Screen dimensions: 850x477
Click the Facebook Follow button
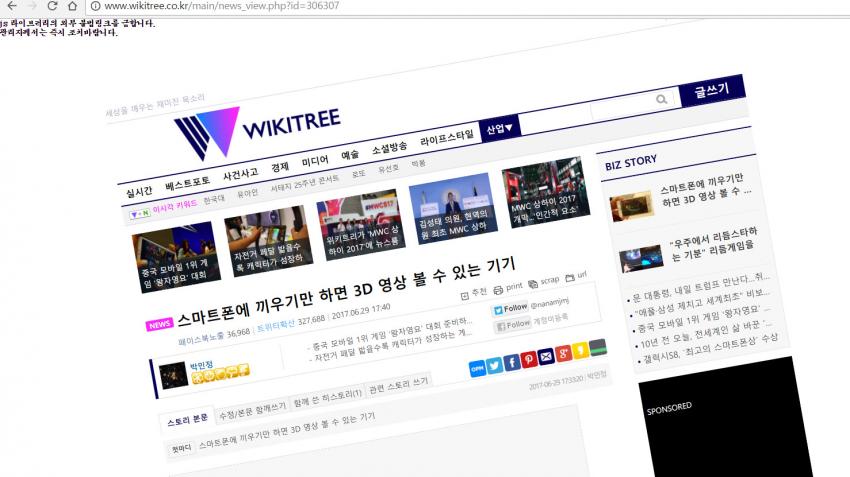(x=512, y=324)
